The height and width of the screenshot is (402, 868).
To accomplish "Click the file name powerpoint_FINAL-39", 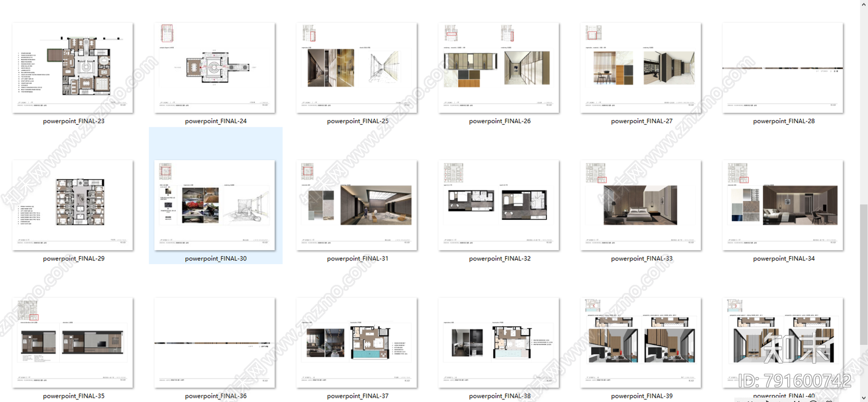I will [x=642, y=396].
